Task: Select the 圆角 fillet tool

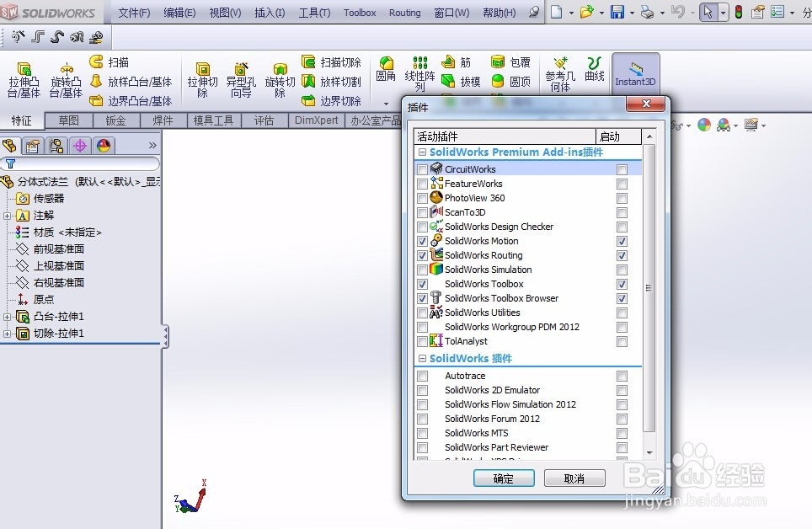Action: point(386,69)
